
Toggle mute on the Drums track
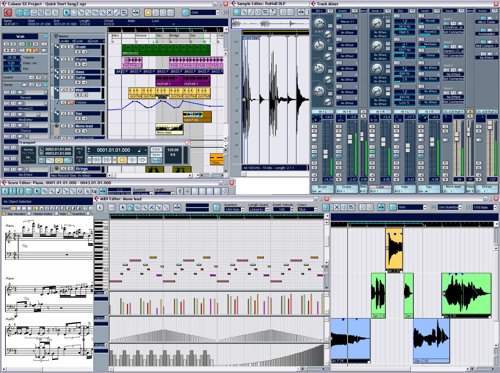click(63, 59)
